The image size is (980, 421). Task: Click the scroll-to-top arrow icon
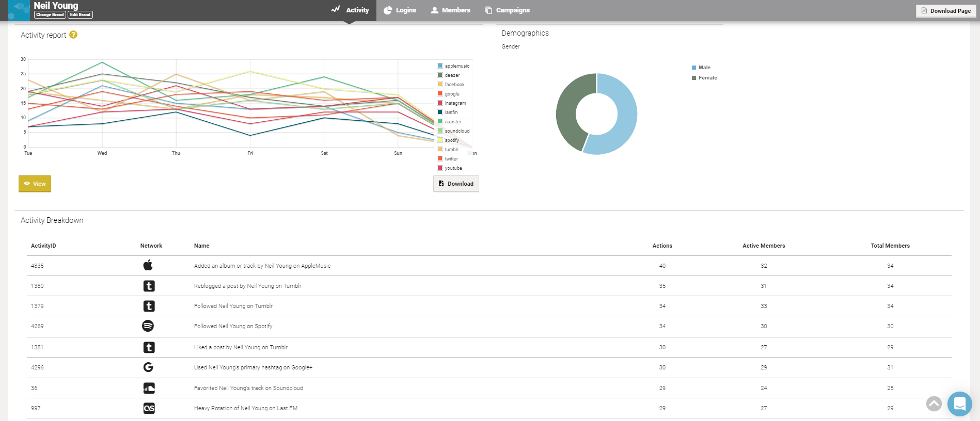(934, 403)
